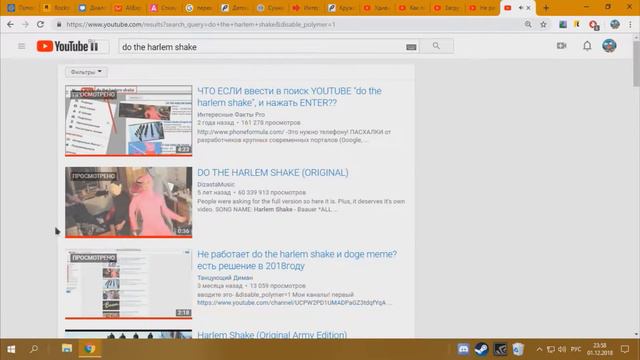Play the 2:18 video thumbnail
This screenshot has height=360, width=640.
point(129,284)
